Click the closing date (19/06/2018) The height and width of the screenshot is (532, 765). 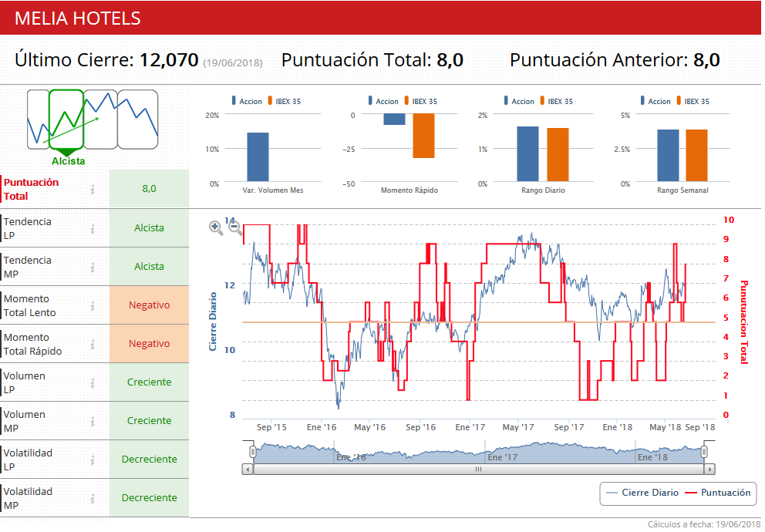[x=233, y=63]
